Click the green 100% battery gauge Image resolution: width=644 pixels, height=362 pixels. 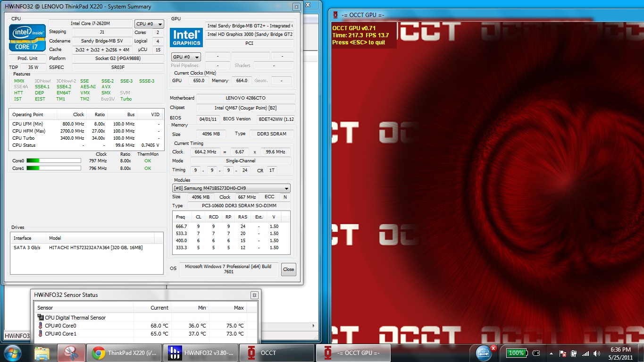pos(516,353)
